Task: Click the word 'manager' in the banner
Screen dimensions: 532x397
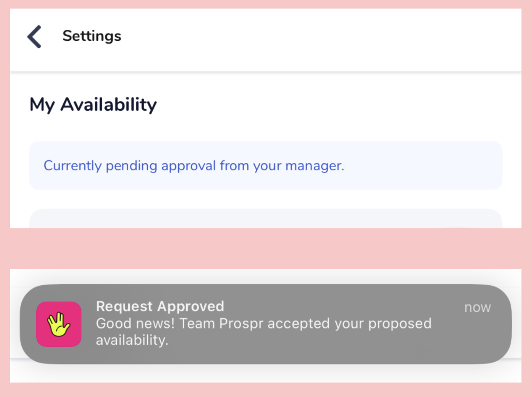Action: click(313, 166)
